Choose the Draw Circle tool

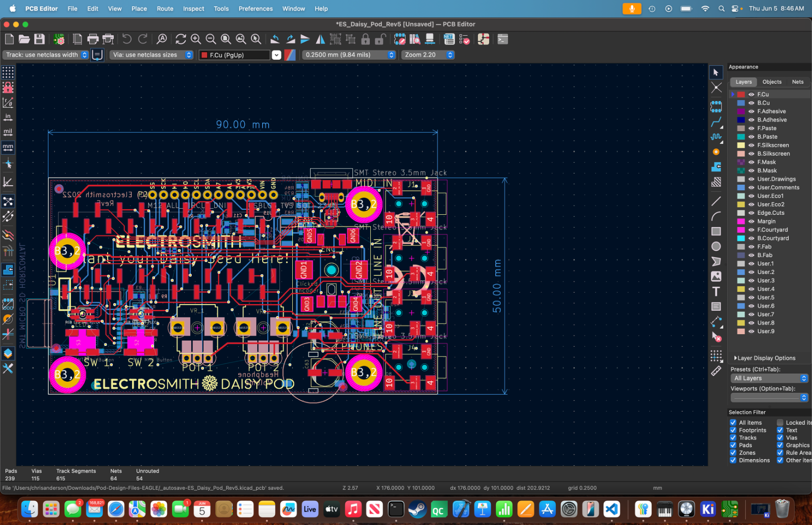[716, 246]
